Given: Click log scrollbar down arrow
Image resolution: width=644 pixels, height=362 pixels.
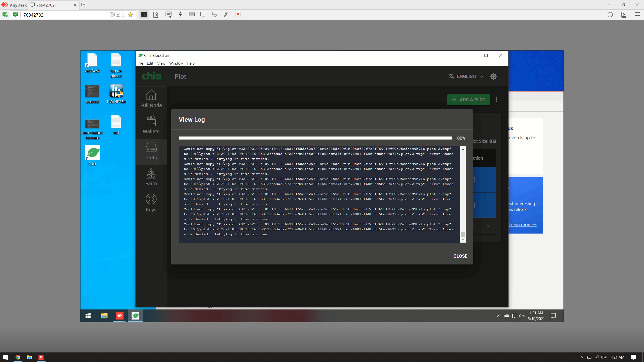Looking at the screenshot, I should point(463,240).
